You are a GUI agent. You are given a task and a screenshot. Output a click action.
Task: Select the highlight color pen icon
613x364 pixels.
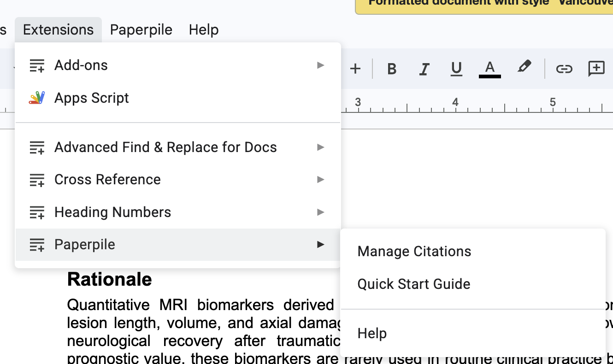(x=524, y=67)
